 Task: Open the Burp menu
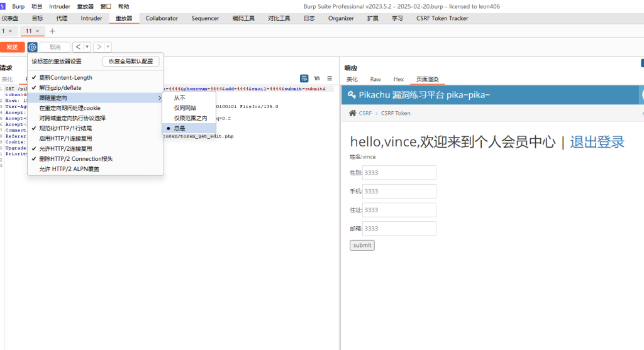click(x=18, y=6)
